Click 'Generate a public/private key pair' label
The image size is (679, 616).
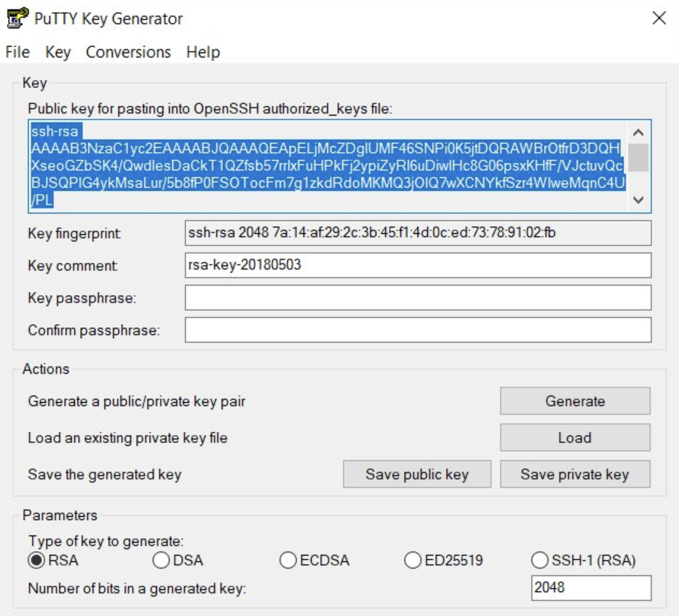click(x=136, y=401)
